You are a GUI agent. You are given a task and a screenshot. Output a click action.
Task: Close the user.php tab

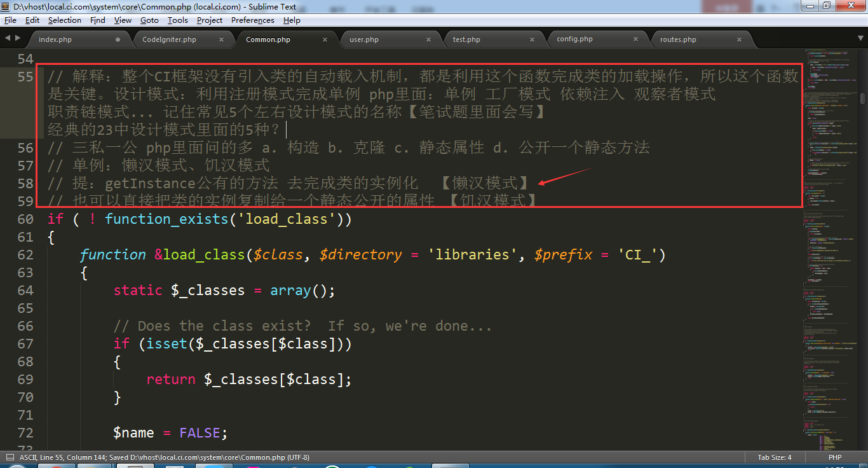(428, 39)
